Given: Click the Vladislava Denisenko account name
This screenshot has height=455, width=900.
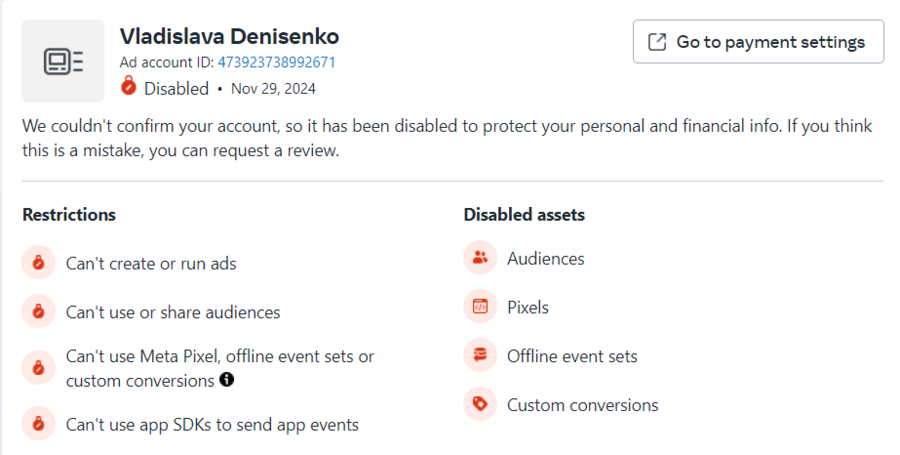Looking at the screenshot, I should [229, 37].
